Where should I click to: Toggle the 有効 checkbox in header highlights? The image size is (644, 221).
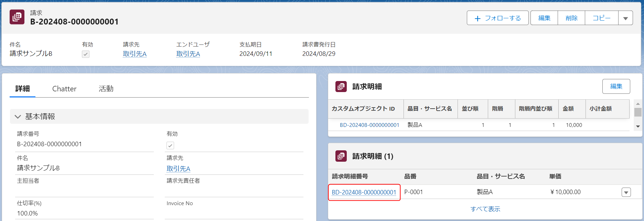(86, 54)
